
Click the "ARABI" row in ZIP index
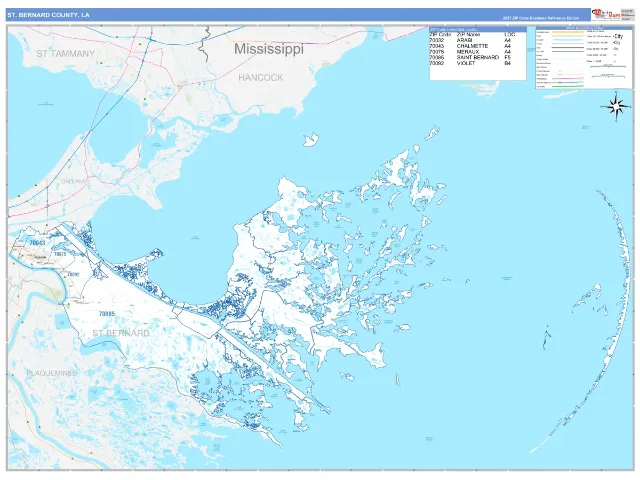(x=470, y=40)
